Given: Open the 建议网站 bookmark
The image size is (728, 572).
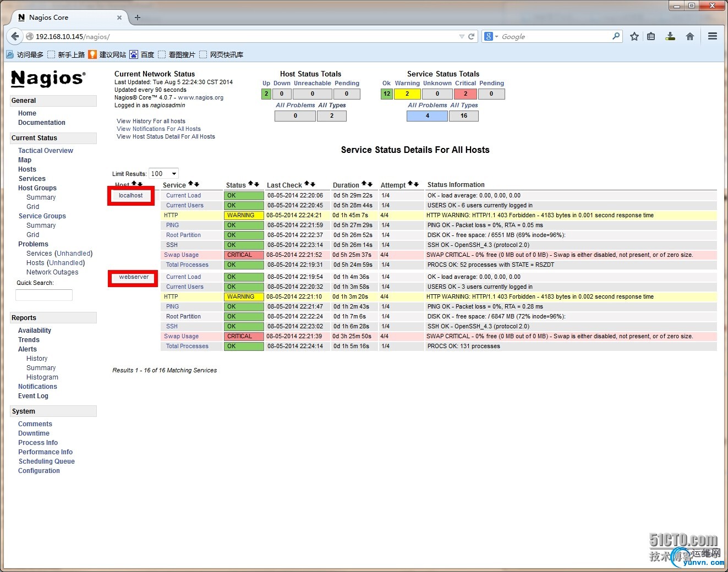Looking at the screenshot, I should (x=107, y=54).
